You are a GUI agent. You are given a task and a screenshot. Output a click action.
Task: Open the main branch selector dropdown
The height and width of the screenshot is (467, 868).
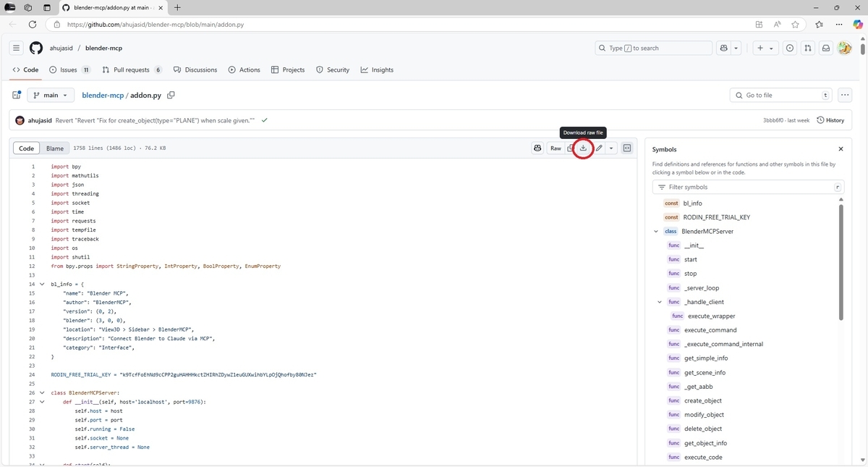(50, 95)
